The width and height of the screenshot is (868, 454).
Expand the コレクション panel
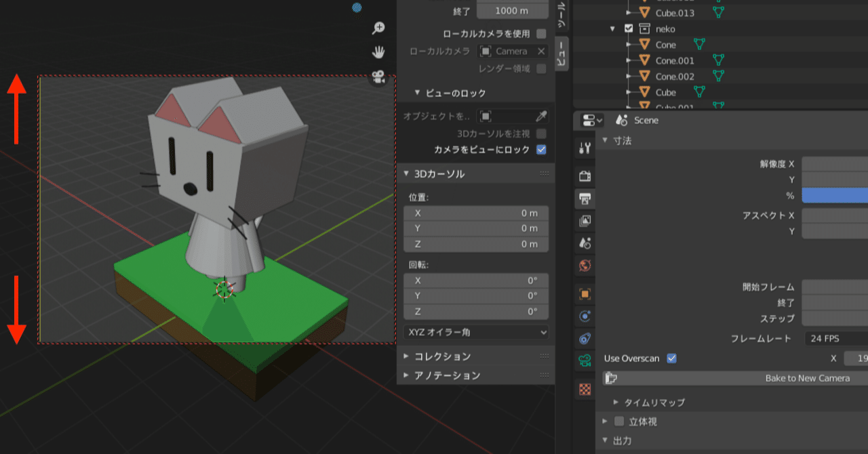(406, 356)
